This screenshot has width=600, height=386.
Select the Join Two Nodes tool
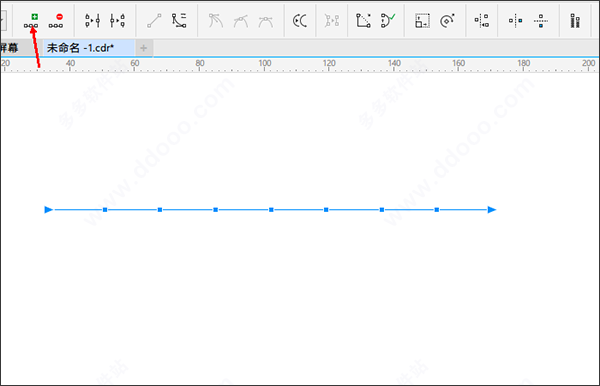point(93,21)
